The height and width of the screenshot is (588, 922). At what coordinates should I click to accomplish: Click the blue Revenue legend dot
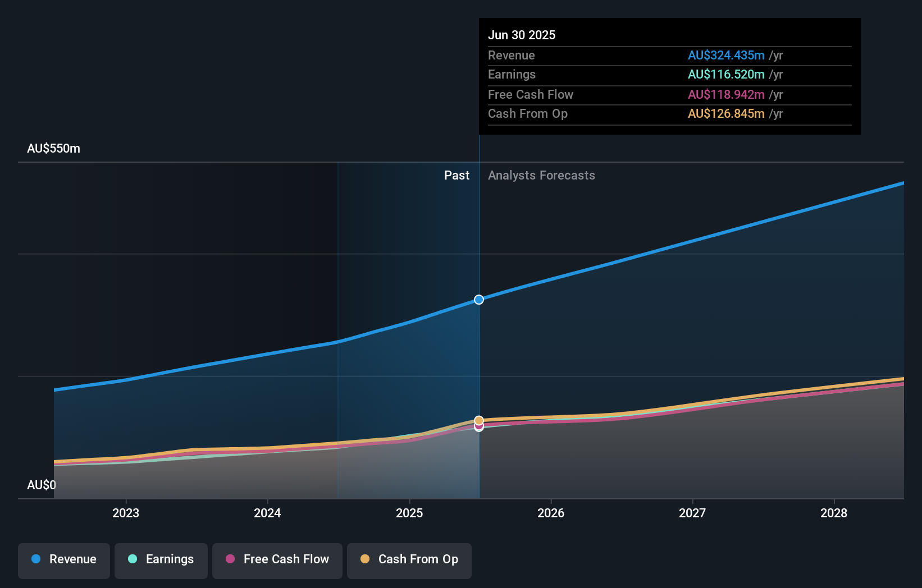coord(36,559)
